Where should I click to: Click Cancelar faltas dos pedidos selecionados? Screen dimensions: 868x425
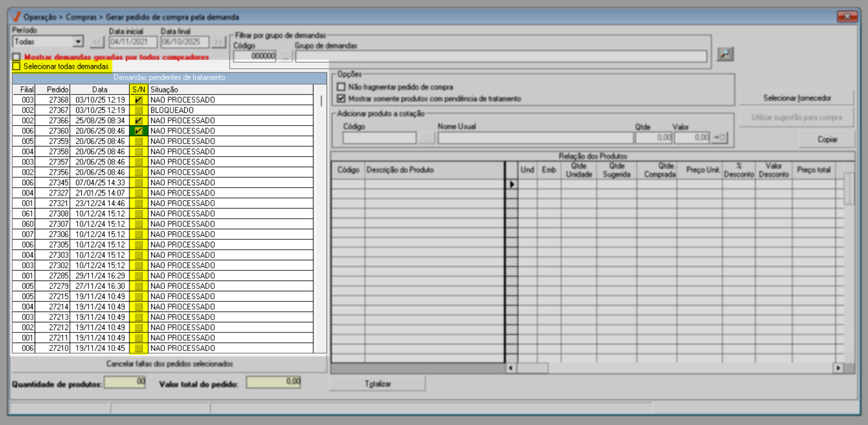[x=169, y=364]
